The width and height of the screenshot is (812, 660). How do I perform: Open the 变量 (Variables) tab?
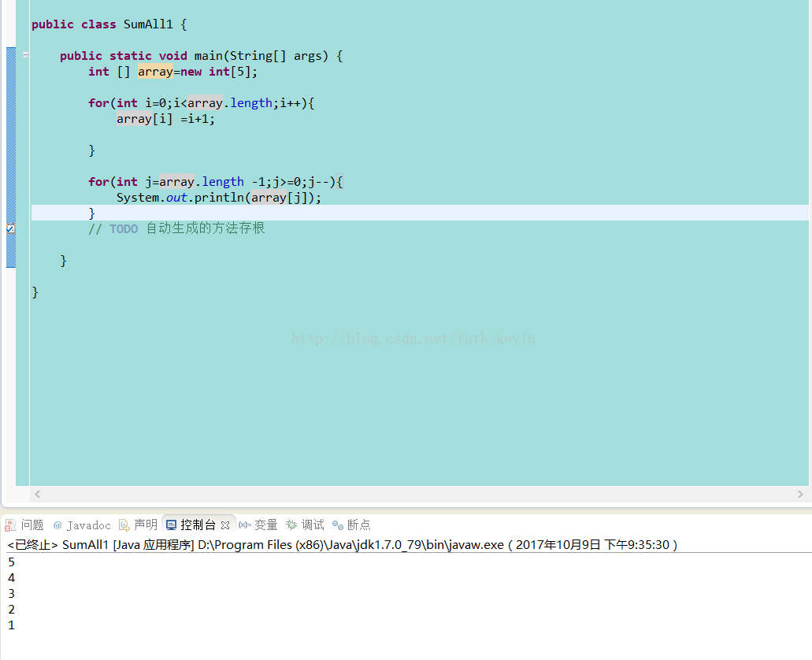(258, 525)
